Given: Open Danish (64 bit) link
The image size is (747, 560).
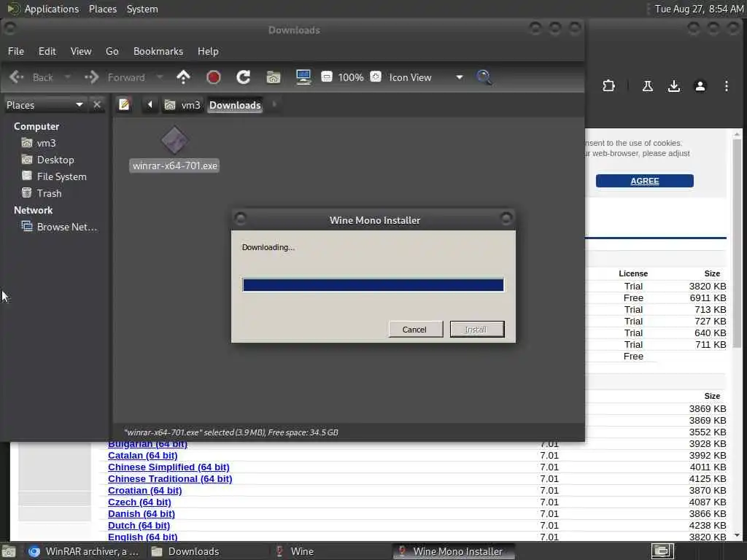Looking at the screenshot, I should click(142, 514).
